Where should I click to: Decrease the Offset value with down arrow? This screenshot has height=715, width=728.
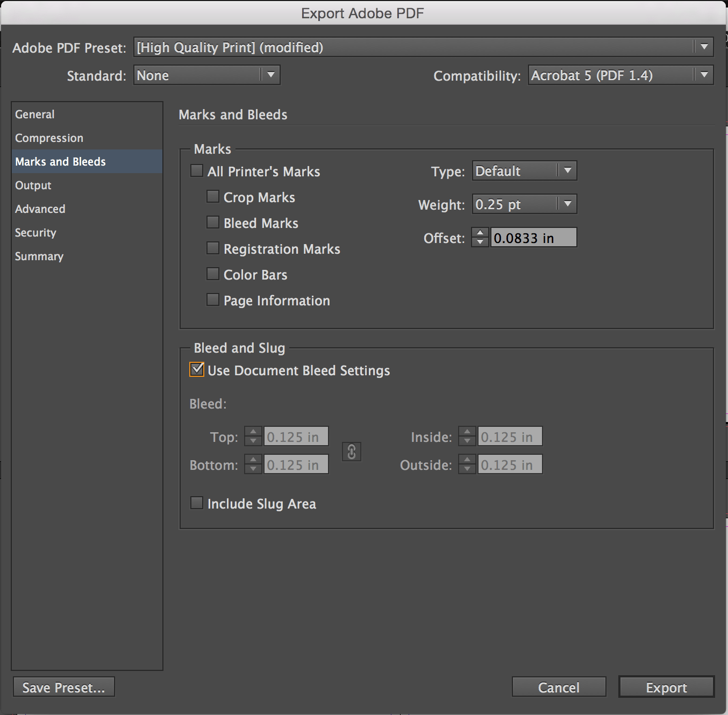coord(480,242)
